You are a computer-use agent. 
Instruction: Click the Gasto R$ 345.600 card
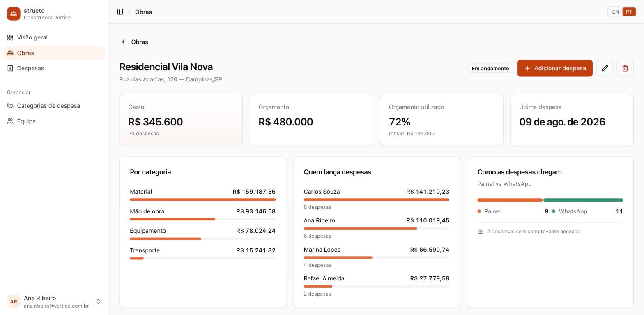[x=181, y=120]
